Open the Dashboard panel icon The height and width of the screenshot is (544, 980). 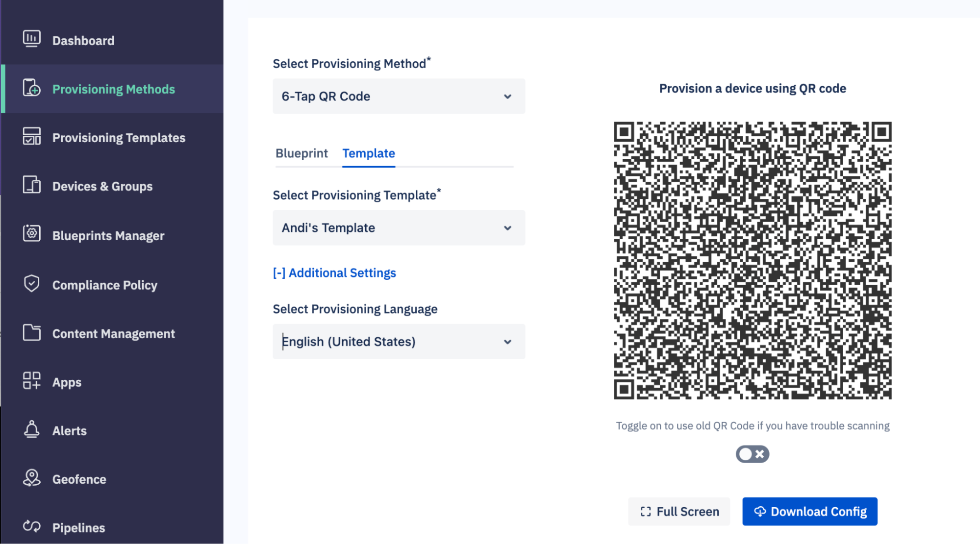tap(31, 39)
